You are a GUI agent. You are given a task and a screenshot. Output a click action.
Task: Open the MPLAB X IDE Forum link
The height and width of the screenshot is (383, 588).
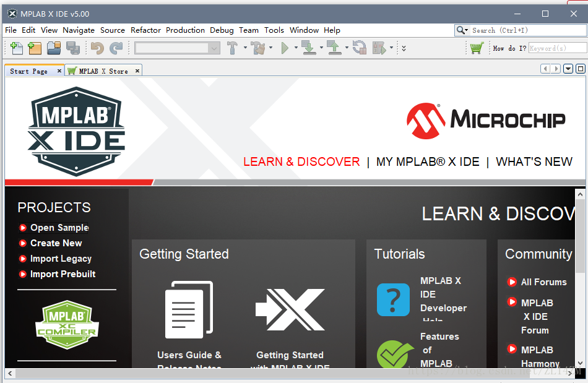coord(537,316)
